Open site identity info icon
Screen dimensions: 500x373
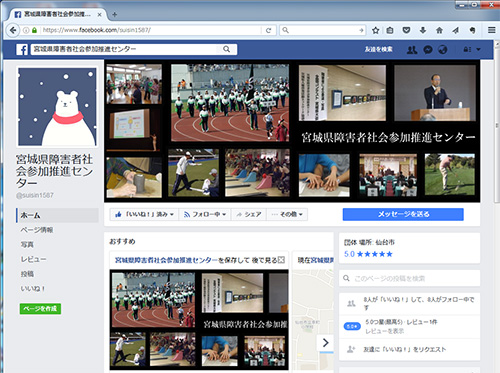[26, 30]
